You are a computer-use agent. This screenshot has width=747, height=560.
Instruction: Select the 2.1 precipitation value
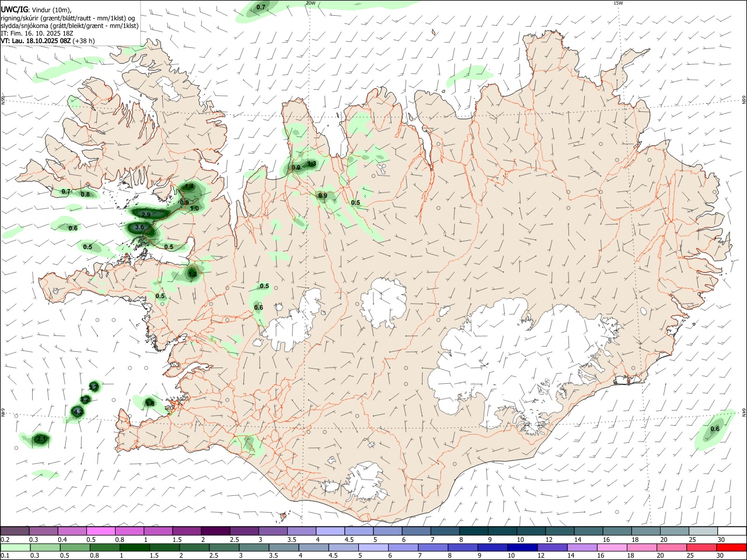41,439
